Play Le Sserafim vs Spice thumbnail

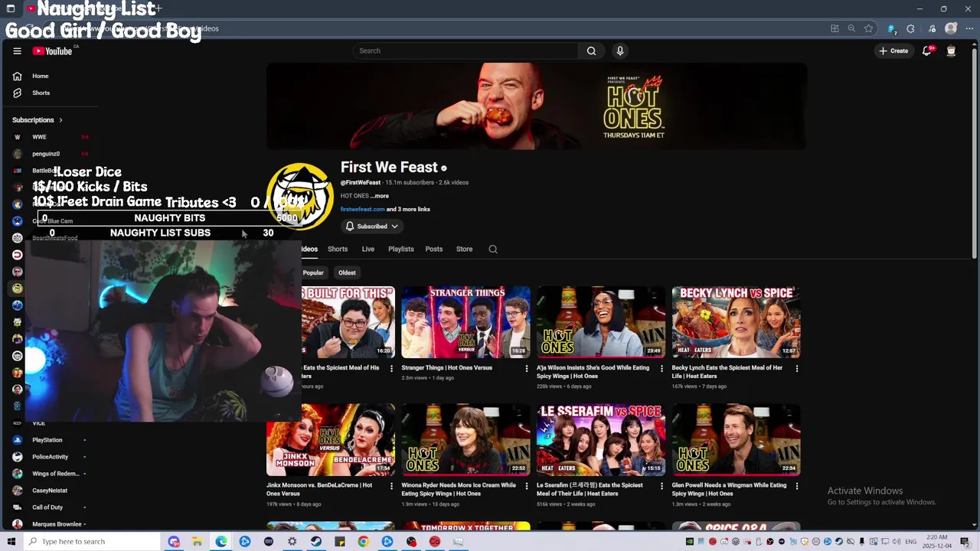click(601, 440)
